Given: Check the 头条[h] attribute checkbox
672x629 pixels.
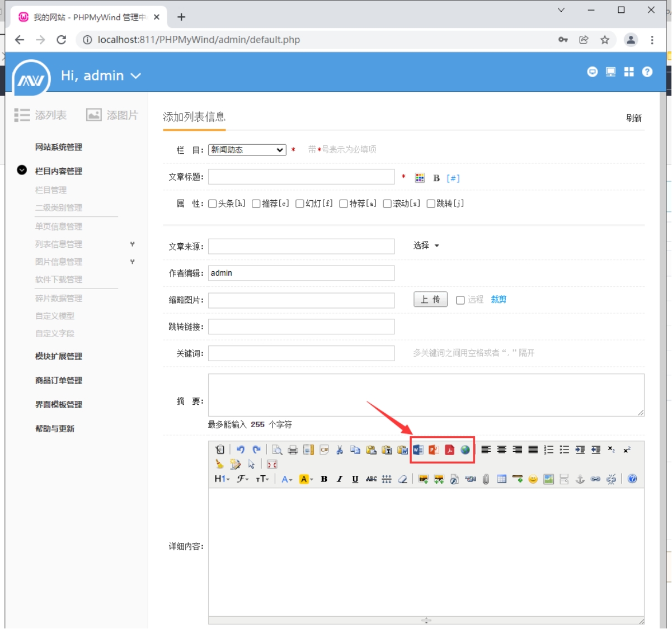Looking at the screenshot, I should (x=213, y=204).
